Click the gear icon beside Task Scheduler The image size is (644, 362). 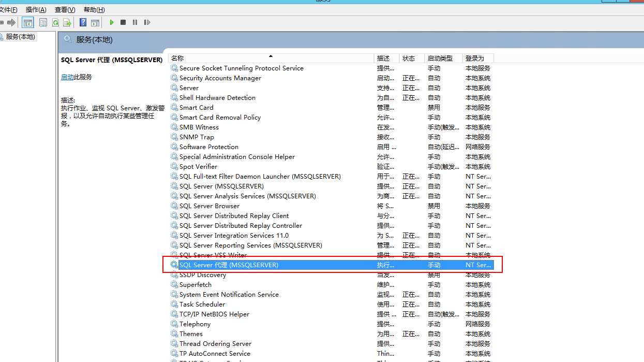(x=174, y=305)
